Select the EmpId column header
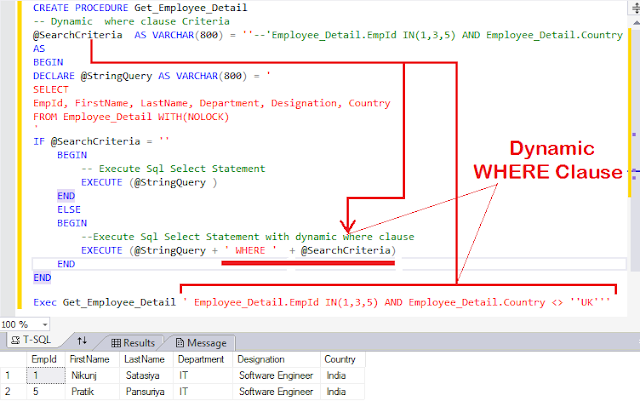640x401 pixels. tap(46, 359)
